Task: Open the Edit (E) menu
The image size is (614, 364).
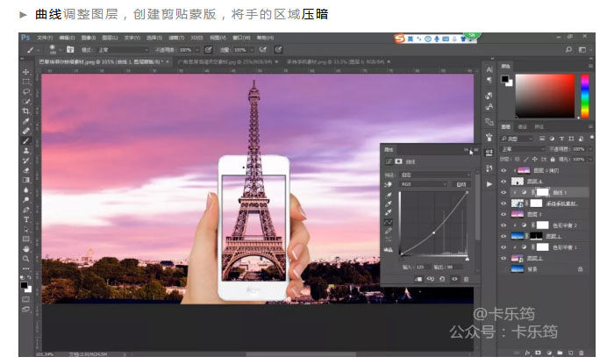Action: [67, 38]
